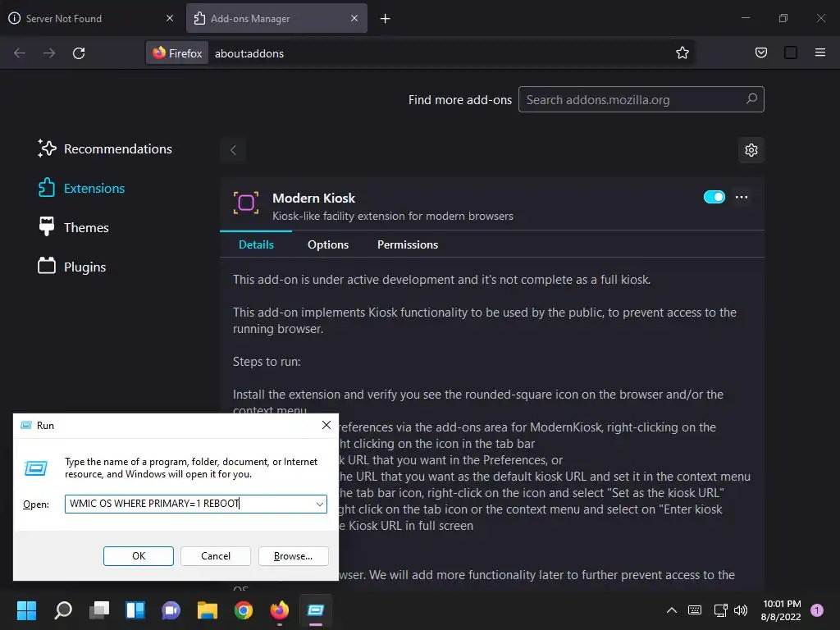Screen dimensions: 840x630
Task: Focus the Search addons.mozilla.org field
Action: 641,99
